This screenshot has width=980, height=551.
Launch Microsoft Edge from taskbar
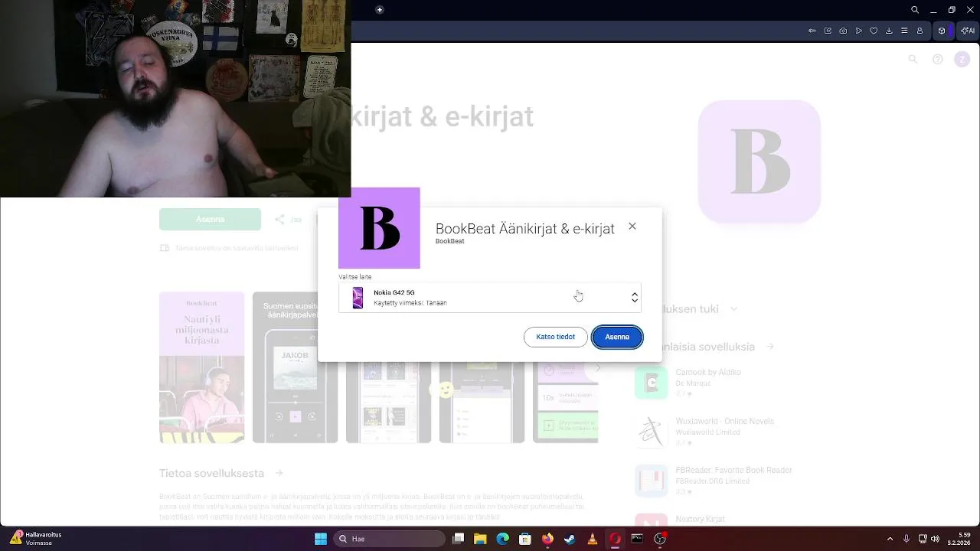coord(502,539)
